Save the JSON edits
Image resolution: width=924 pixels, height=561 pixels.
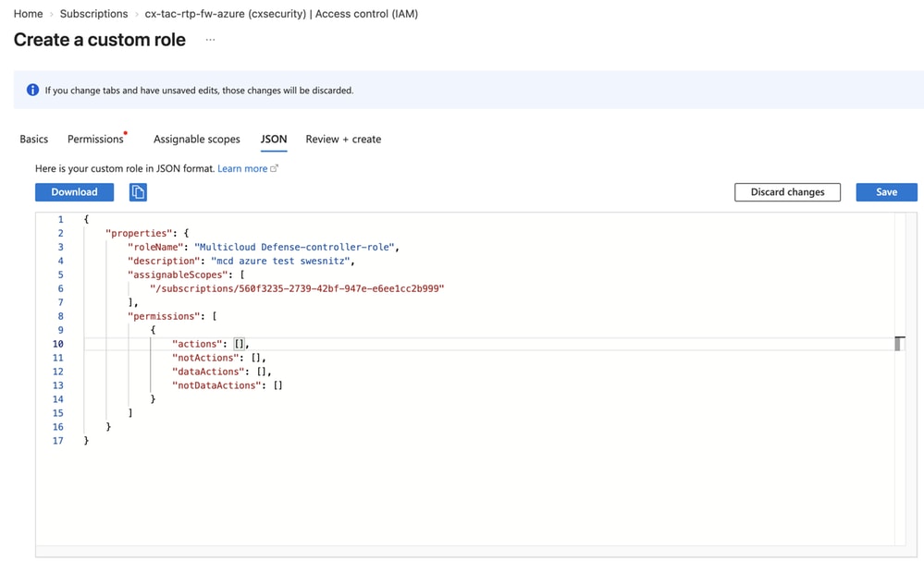coord(886,192)
